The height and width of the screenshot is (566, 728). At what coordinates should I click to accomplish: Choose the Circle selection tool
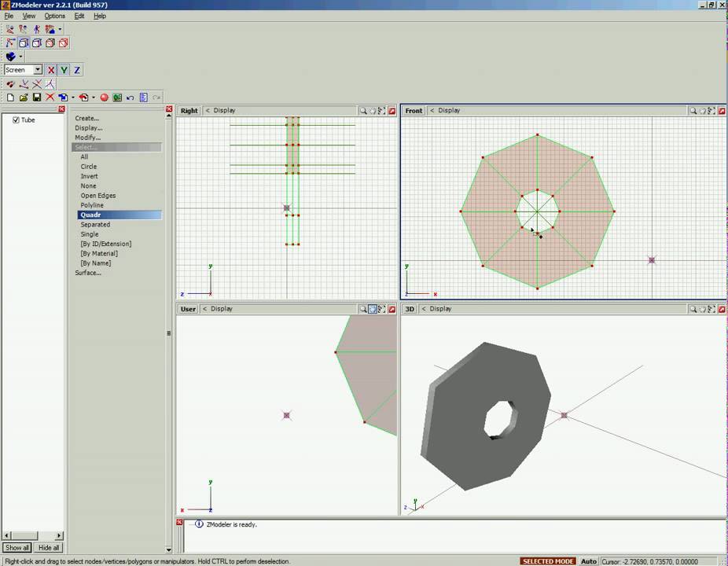tap(89, 167)
